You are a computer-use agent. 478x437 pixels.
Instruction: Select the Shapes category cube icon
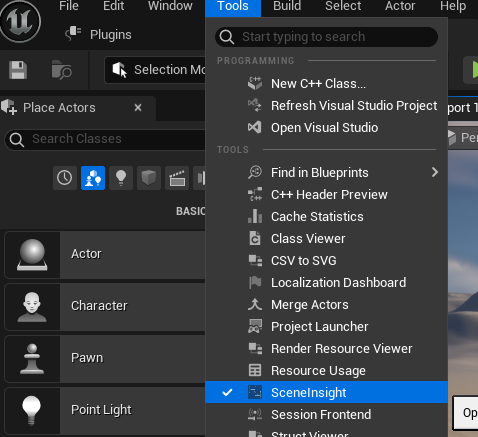[x=149, y=178]
